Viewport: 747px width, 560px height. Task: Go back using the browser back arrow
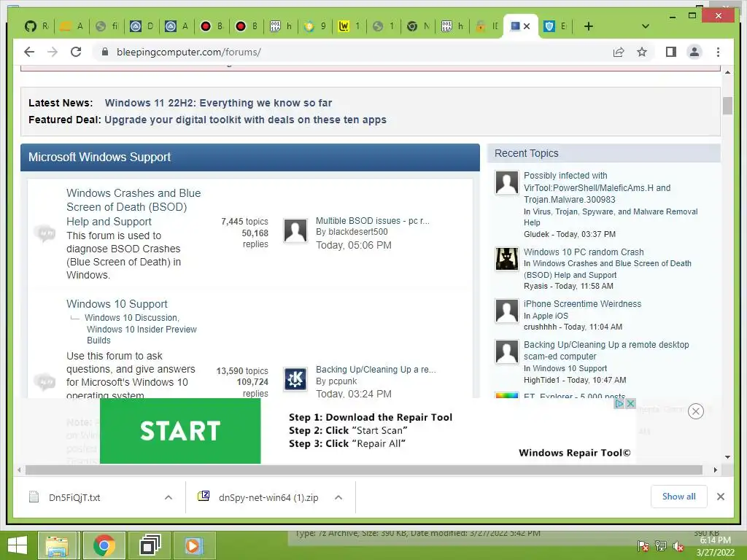click(x=29, y=52)
